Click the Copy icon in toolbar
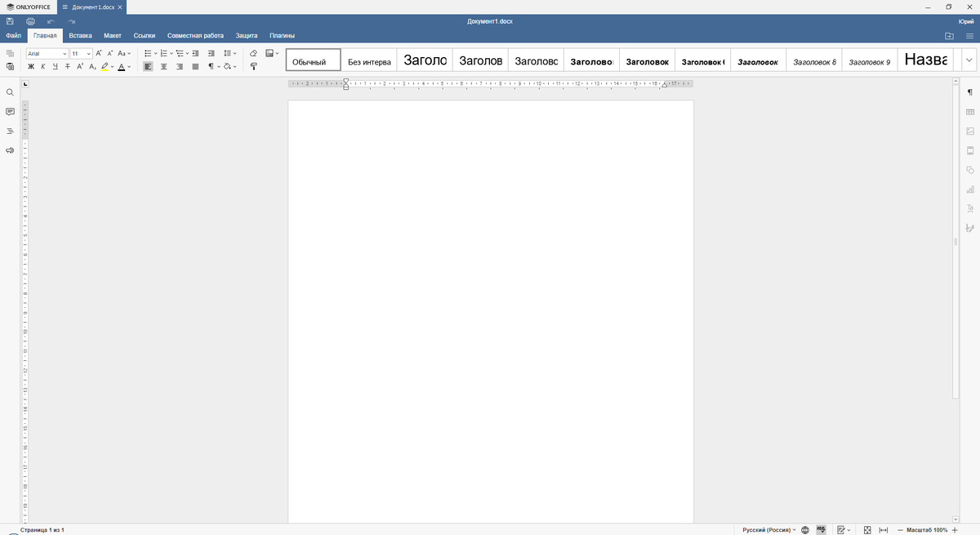 11,53
